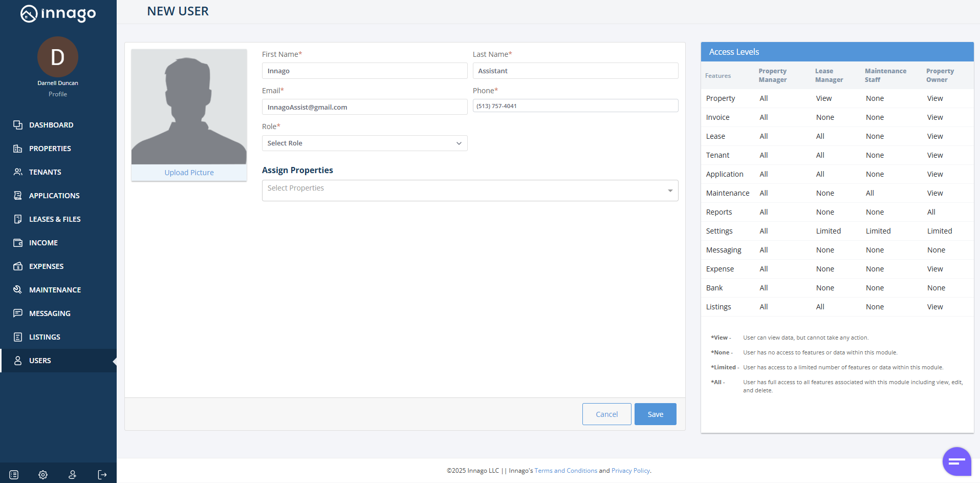980x483 pixels.
Task: Go to Leases & Files menu
Action: click(55, 219)
